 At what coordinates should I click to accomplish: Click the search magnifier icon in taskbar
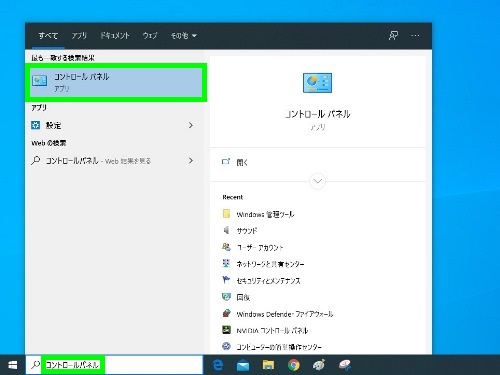35,365
